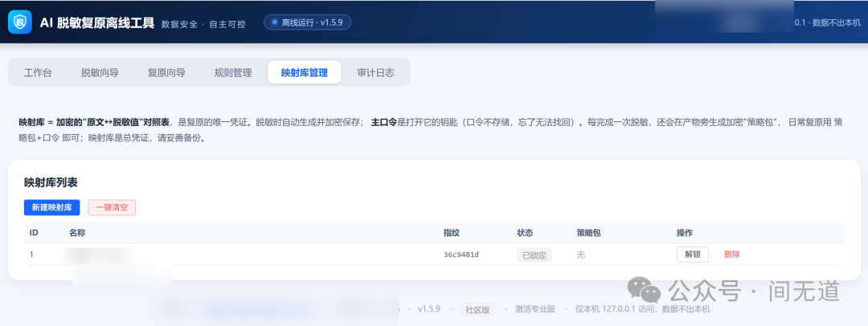Click the 离线运行 v1.5.9 status badge
Viewport: 868px width, 326px height.
pyautogui.click(x=307, y=22)
